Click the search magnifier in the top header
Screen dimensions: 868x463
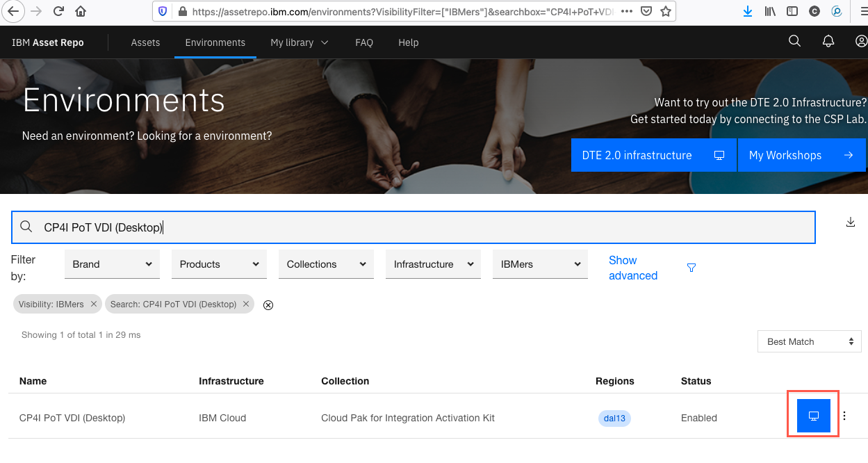[794, 42]
